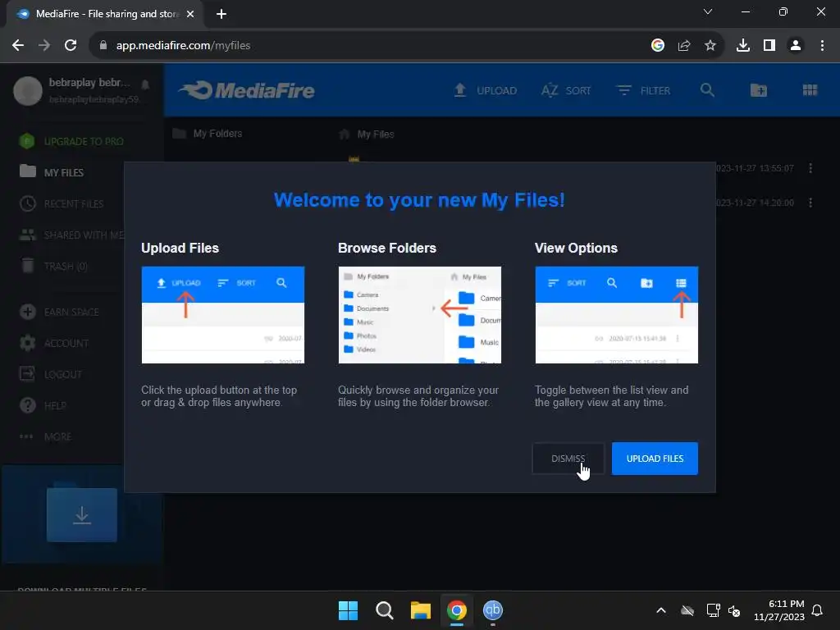The width and height of the screenshot is (840, 630).
Task: Toggle Chrome side panel
Action: point(769,46)
